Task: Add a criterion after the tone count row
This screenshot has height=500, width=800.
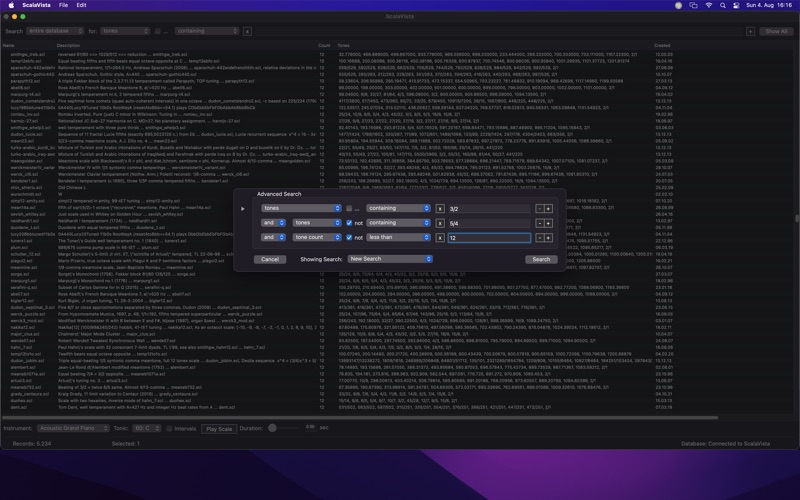Action: point(548,238)
